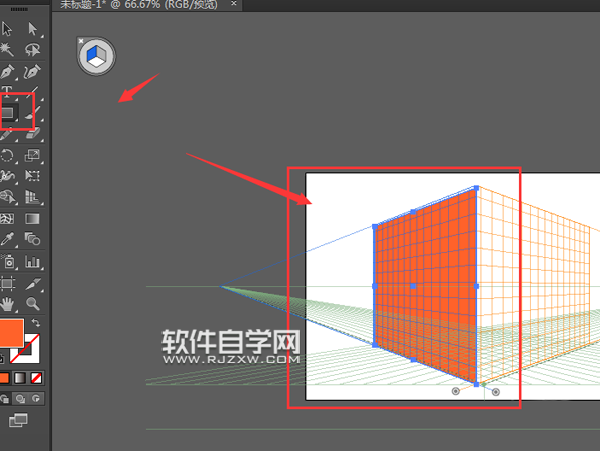Image resolution: width=600 pixels, height=451 pixels.
Task: Select the Gradient tool
Action: pyautogui.click(x=32, y=219)
